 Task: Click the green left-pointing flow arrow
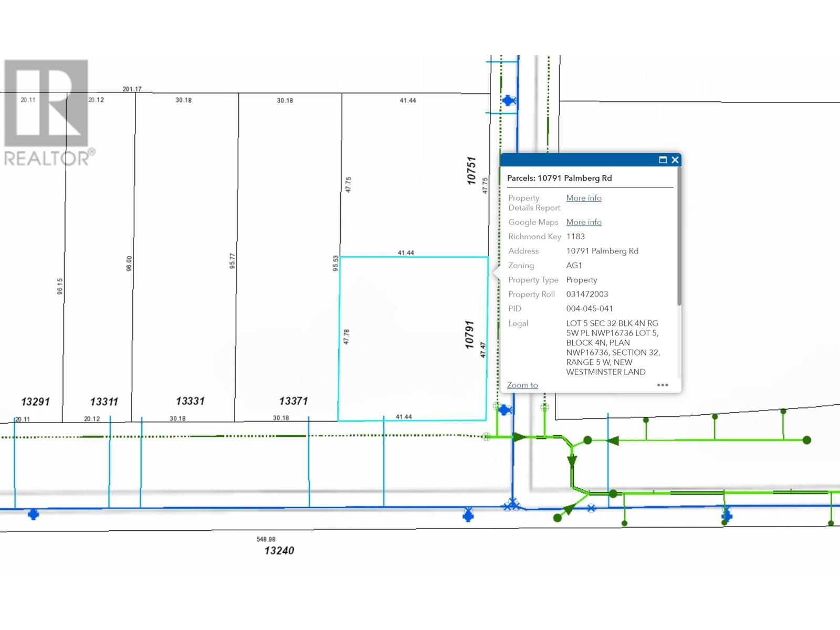point(612,440)
